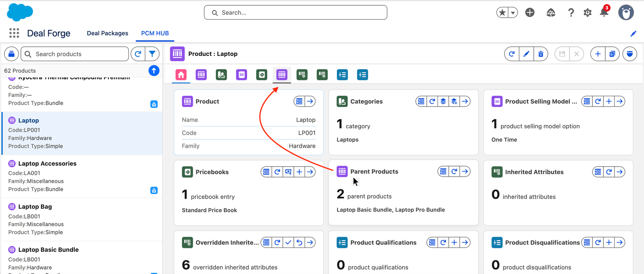Open global create plus menu
This screenshot has height=274, width=644.
530,12
